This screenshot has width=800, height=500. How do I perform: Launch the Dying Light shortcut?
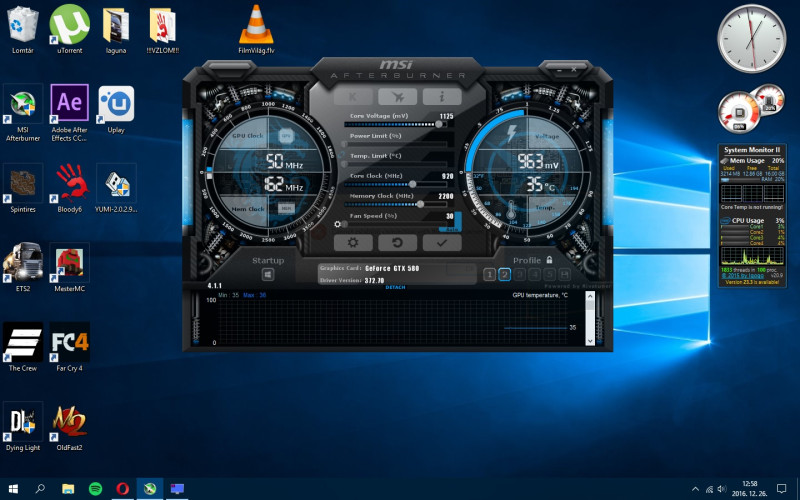(22, 427)
